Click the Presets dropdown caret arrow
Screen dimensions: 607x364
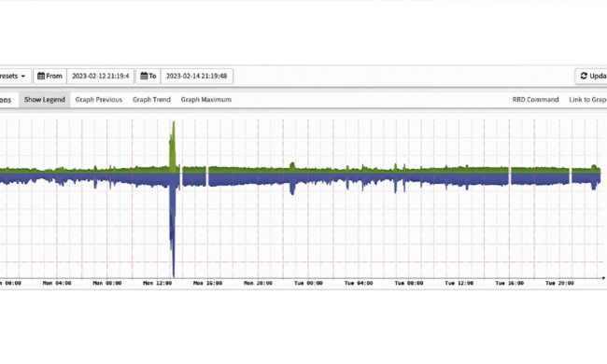coord(23,77)
